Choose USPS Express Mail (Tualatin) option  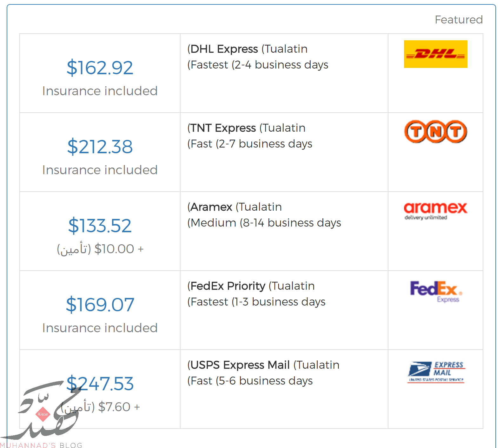(x=263, y=365)
